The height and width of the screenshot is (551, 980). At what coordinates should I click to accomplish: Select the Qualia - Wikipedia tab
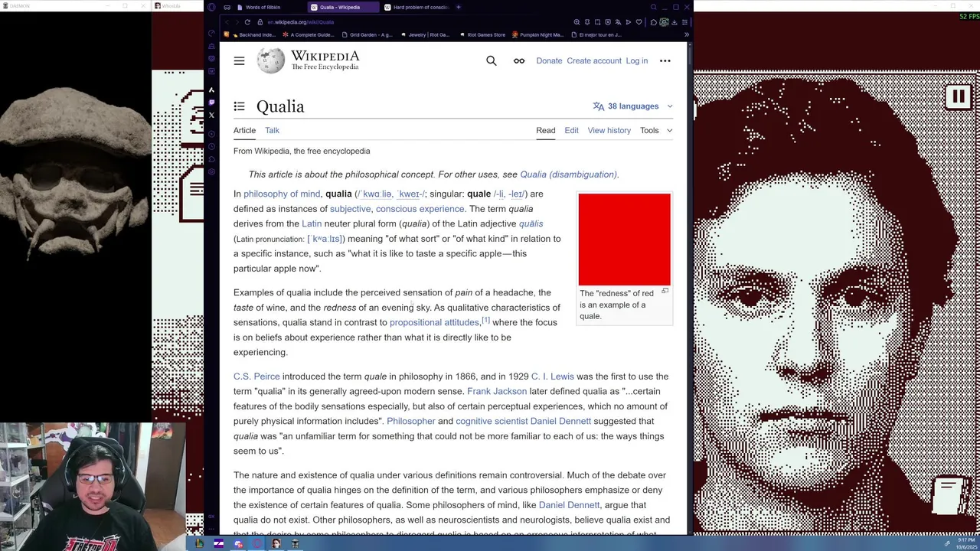[342, 7]
